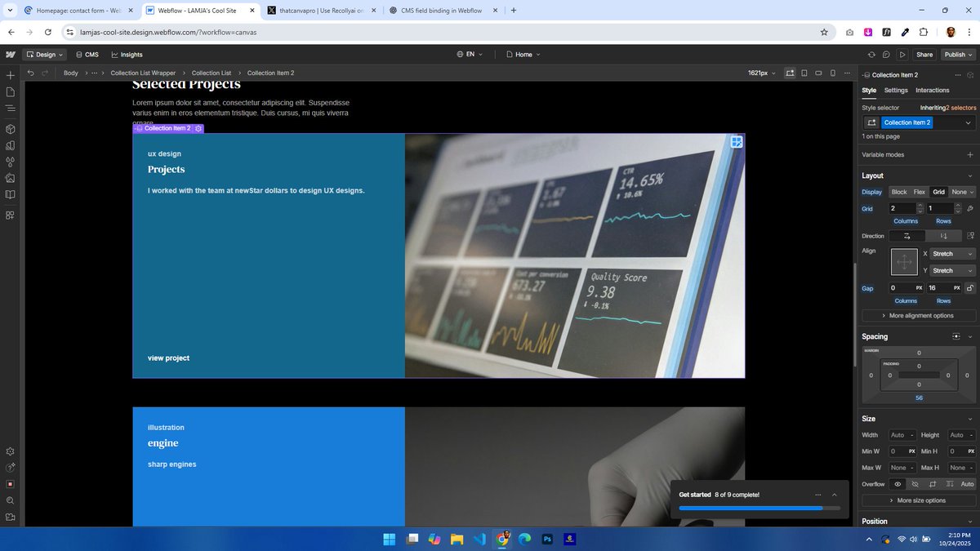This screenshot has width=980, height=551.
Task: Open the Collection Item 2 selector dropdown
Action: 969,122
